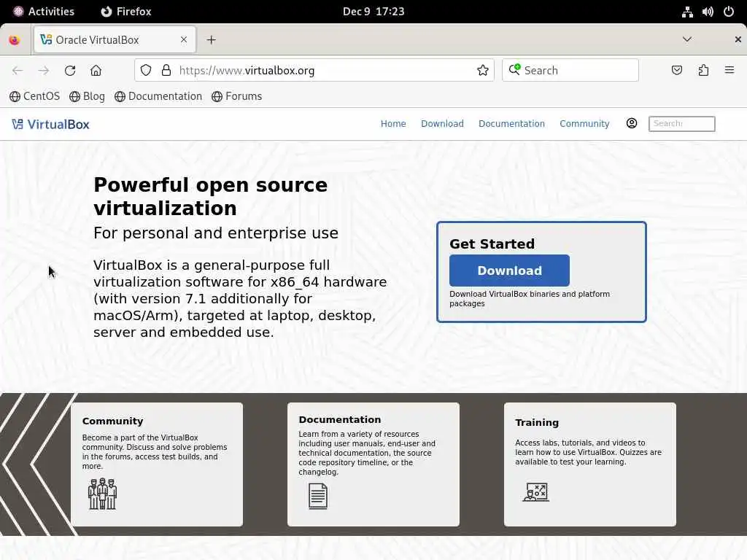
Task: Open the volume tray icon
Action: coord(708,12)
